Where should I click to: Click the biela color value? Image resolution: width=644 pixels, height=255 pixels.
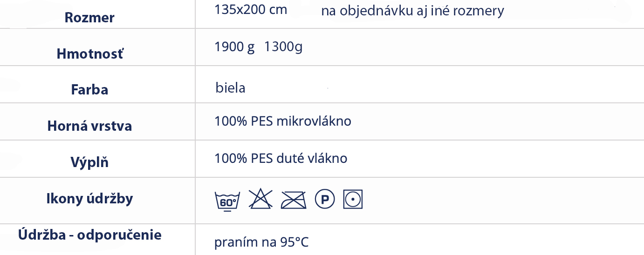(230, 87)
